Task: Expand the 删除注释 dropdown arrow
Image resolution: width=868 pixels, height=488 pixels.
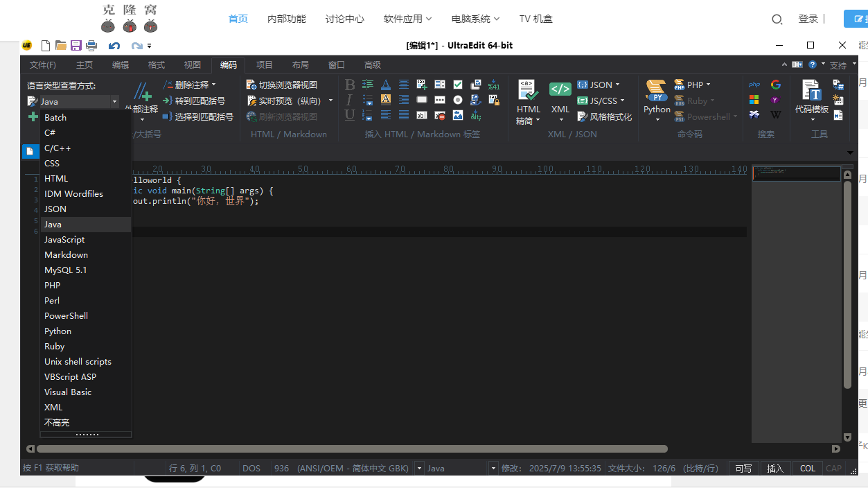Action: (x=213, y=85)
